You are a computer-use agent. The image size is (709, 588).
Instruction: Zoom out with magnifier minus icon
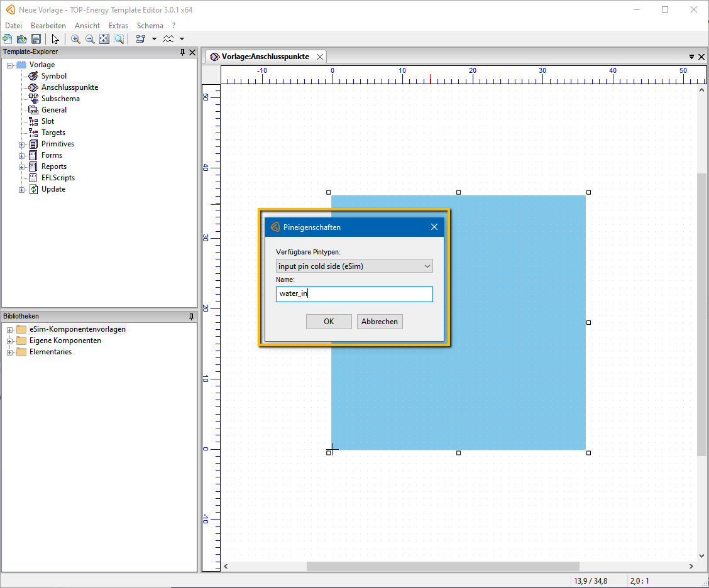tap(90, 39)
